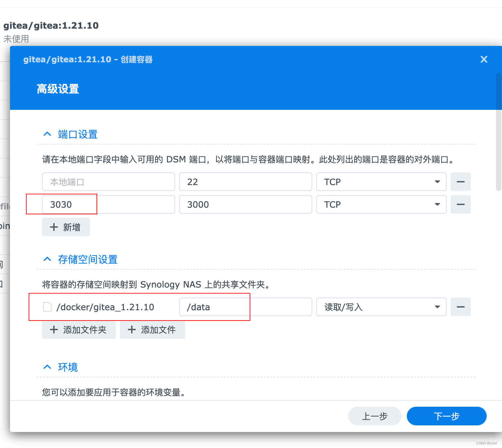Go back with 上一步 button
The height and width of the screenshot is (448, 502).
pyautogui.click(x=375, y=416)
